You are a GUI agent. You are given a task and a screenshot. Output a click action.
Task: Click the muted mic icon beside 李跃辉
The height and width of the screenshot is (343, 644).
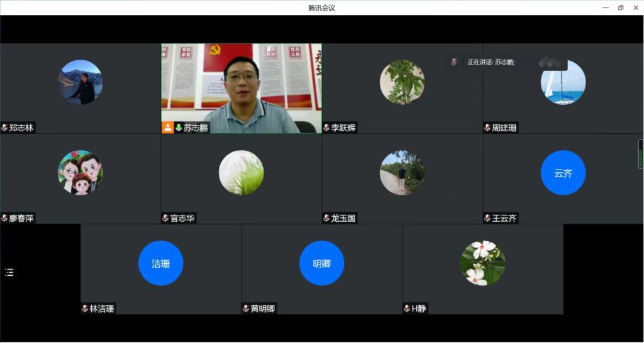tap(326, 128)
